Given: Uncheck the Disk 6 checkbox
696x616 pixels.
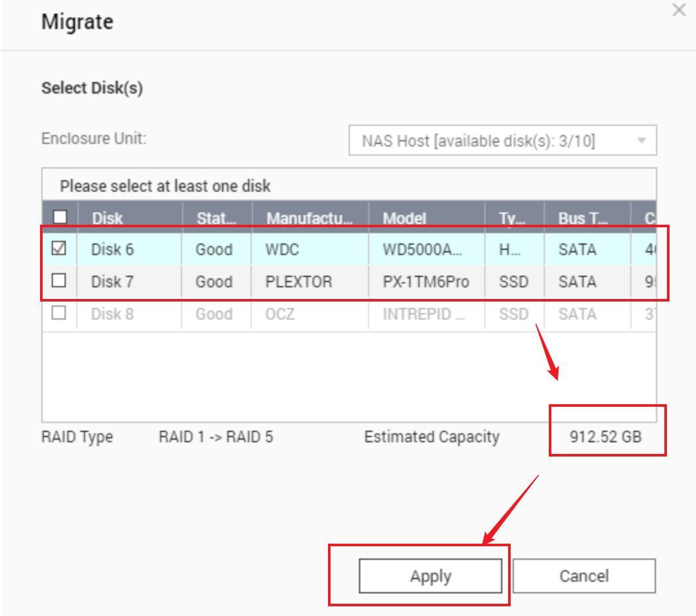Looking at the screenshot, I should click(x=59, y=249).
